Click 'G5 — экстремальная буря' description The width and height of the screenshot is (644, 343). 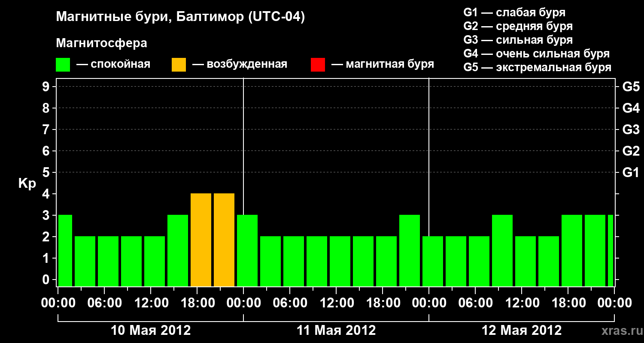(538, 67)
